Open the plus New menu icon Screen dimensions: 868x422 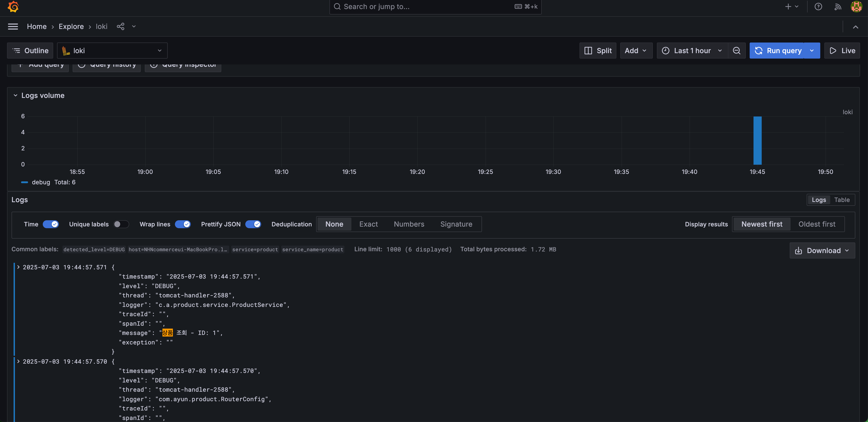[x=791, y=6]
